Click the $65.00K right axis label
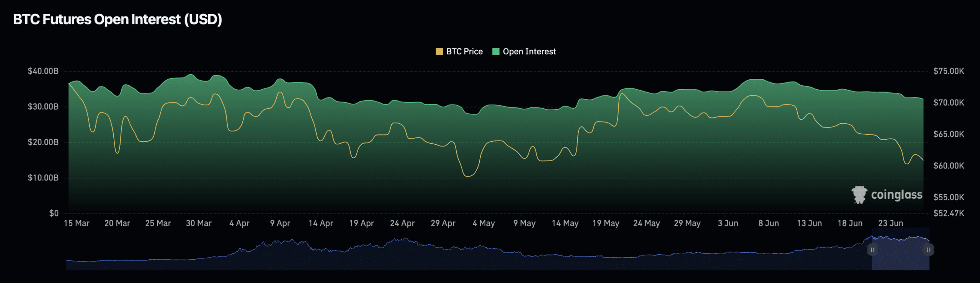The width and height of the screenshot is (980, 283). (949, 134)
